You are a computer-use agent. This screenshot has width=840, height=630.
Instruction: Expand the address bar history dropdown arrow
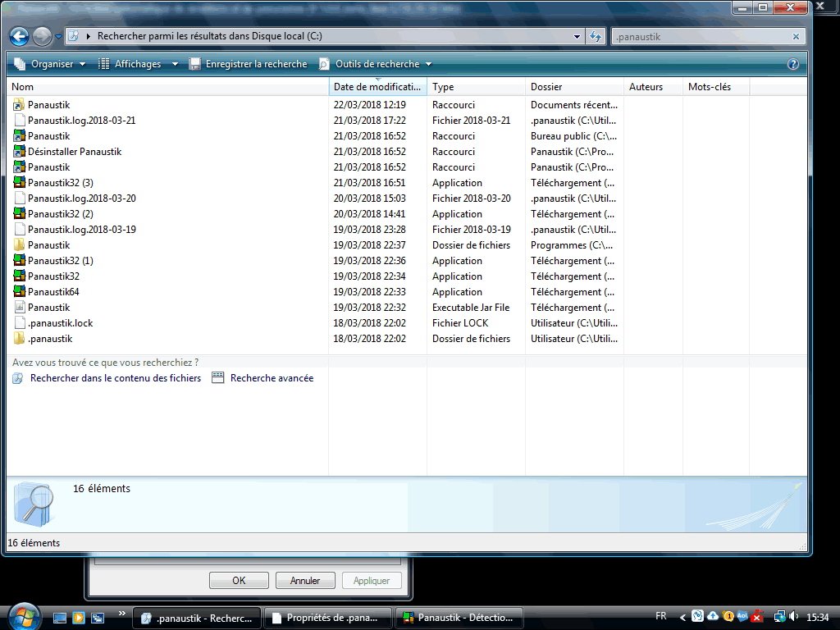click(577, 37)
